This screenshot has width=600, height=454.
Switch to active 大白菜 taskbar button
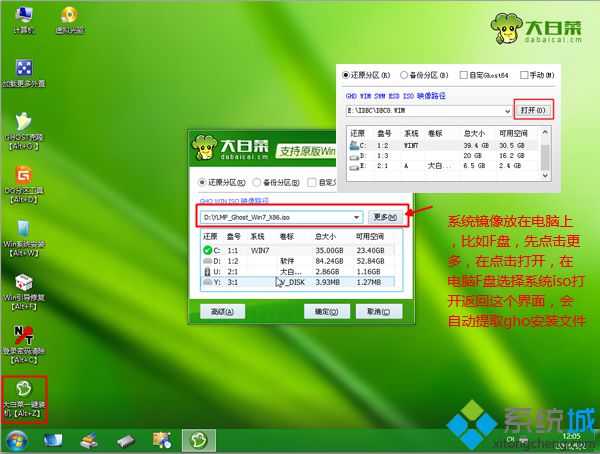coord(199,440)
